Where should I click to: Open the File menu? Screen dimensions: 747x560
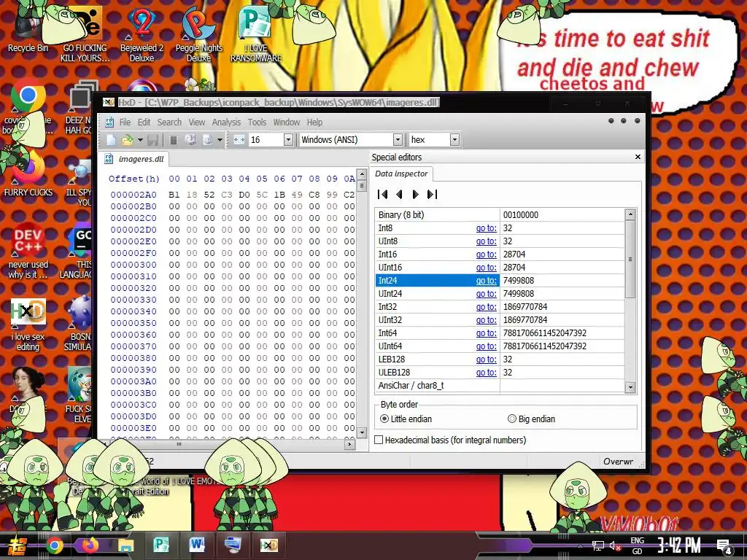pyautogui.click(x=125, y=122)
